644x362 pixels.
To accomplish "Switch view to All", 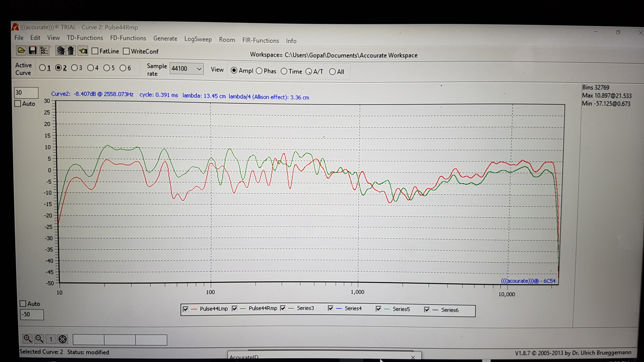I will [332, 72].
